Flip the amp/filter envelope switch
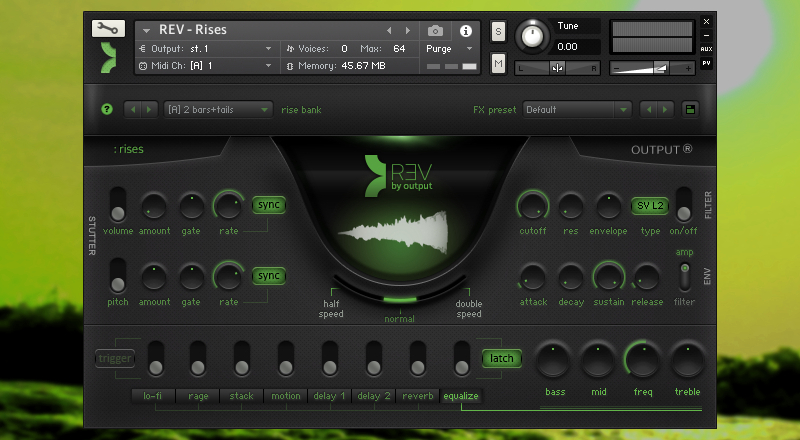Screen dimensions: 800x440 tap(684, 276)
